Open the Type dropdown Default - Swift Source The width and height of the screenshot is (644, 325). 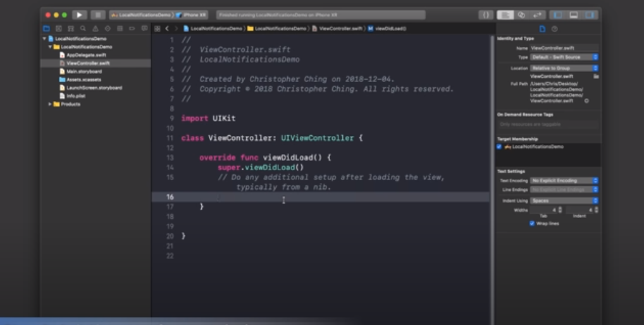click(x=564, y=57)
